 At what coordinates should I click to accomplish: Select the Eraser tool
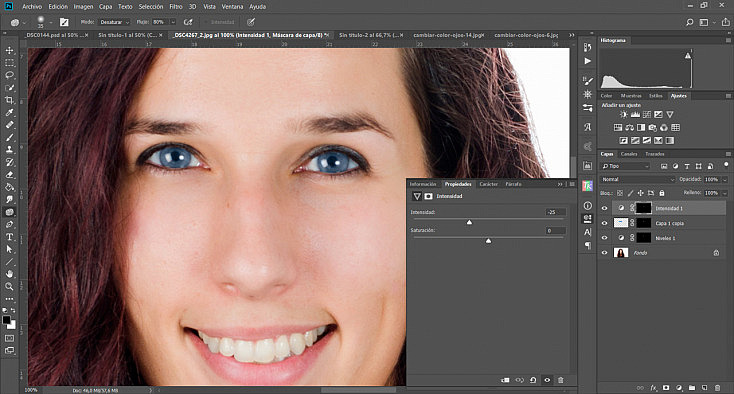pyautogui.click(x=9, y=175)
